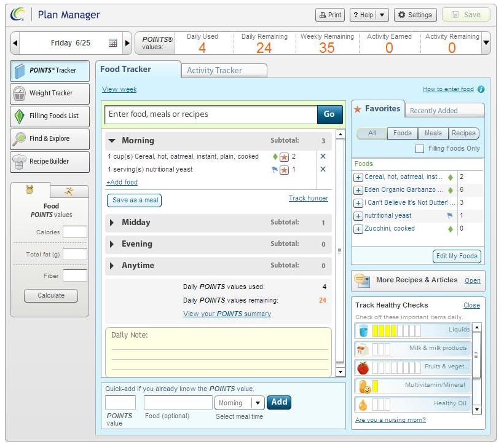This screenshot has height=444, width=504.
Task: Click the Print button
Action: (x=330, y=15)
